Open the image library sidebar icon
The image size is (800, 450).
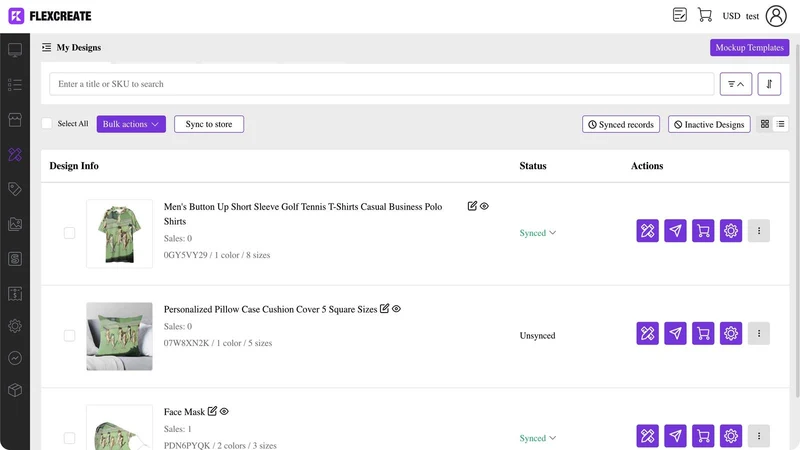click(15, 224)
